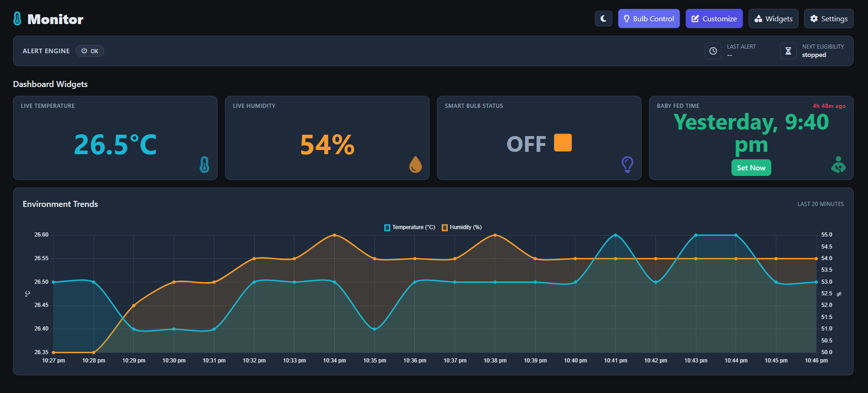Click the 26.5°C temperature reading
The image size is (868, 393).
pos(115,144)
